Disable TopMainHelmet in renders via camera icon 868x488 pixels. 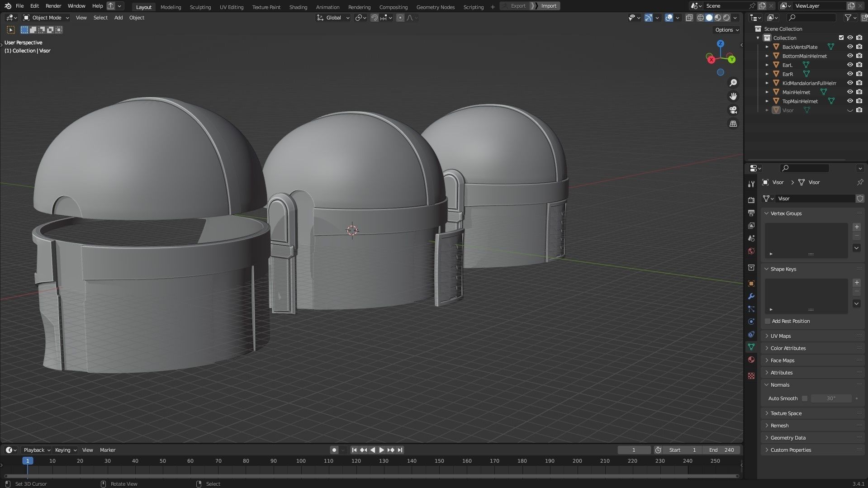tap(859, 101)
